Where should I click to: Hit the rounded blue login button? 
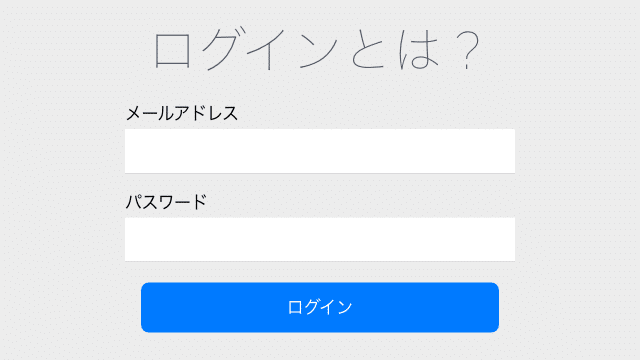click(320, 307)
